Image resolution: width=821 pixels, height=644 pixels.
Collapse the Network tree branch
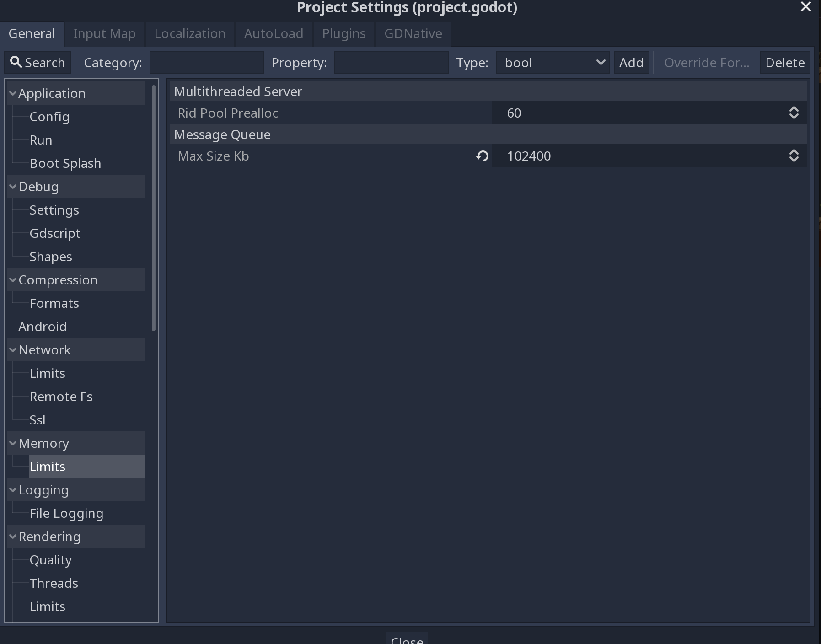(x=12, y=349)
